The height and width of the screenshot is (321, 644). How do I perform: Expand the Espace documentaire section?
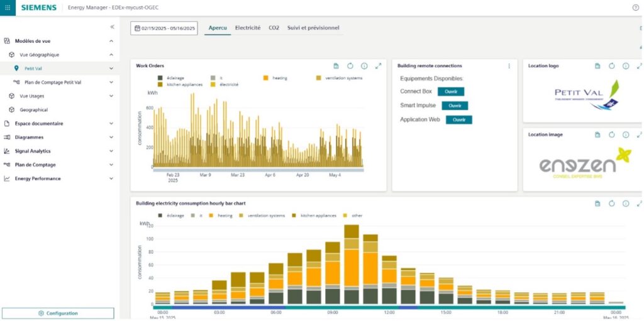[111, 123]
